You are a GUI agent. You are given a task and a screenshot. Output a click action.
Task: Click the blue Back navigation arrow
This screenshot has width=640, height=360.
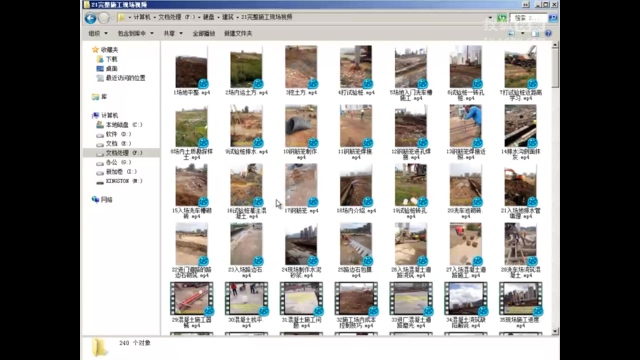(91, 18)
